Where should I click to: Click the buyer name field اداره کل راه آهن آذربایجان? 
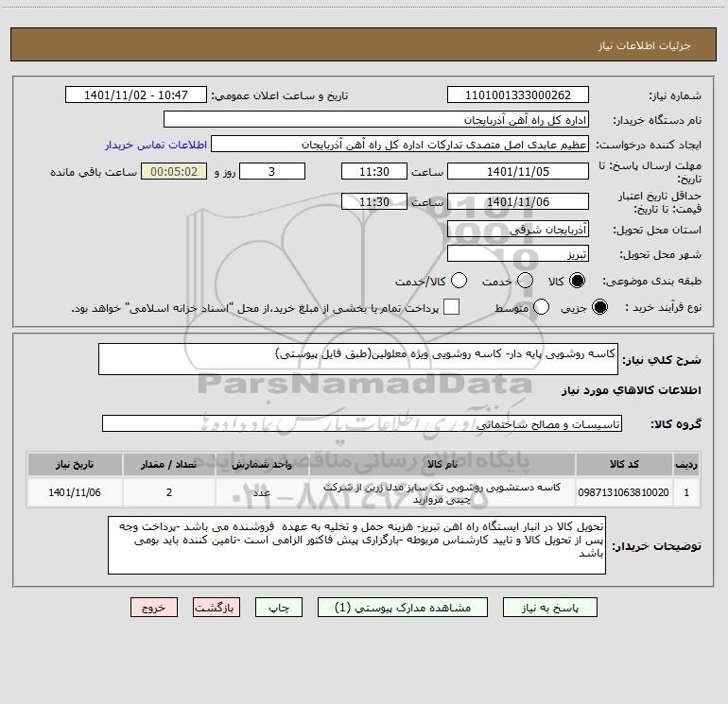[x=376, y=120]
